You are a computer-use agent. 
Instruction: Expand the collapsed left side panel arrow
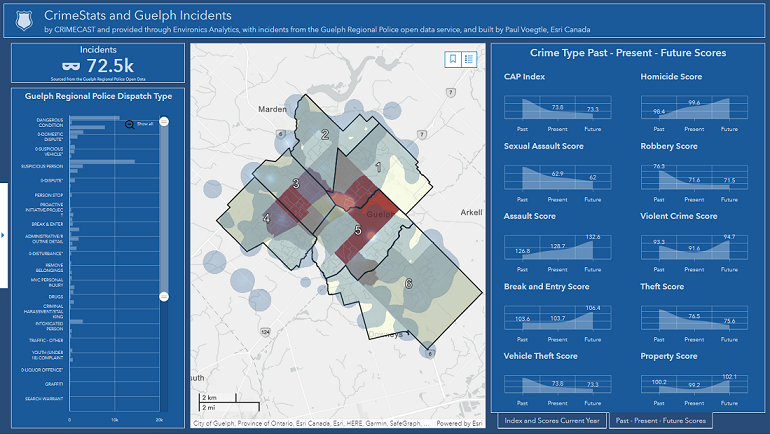coord(3,235)
